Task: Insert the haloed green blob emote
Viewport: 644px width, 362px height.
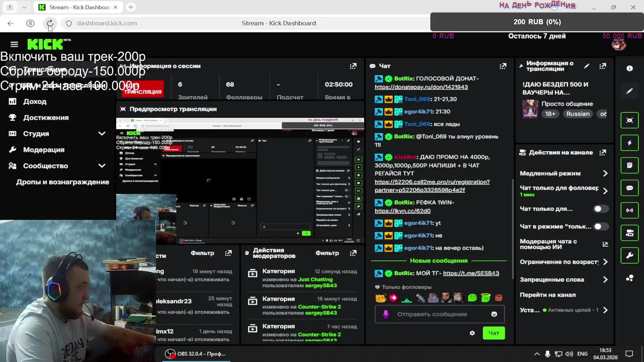Action: 485,298
